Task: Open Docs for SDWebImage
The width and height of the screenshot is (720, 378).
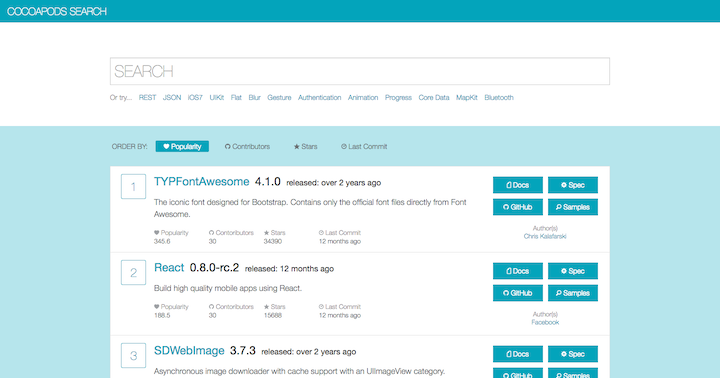Action: [x=518, y=354]
